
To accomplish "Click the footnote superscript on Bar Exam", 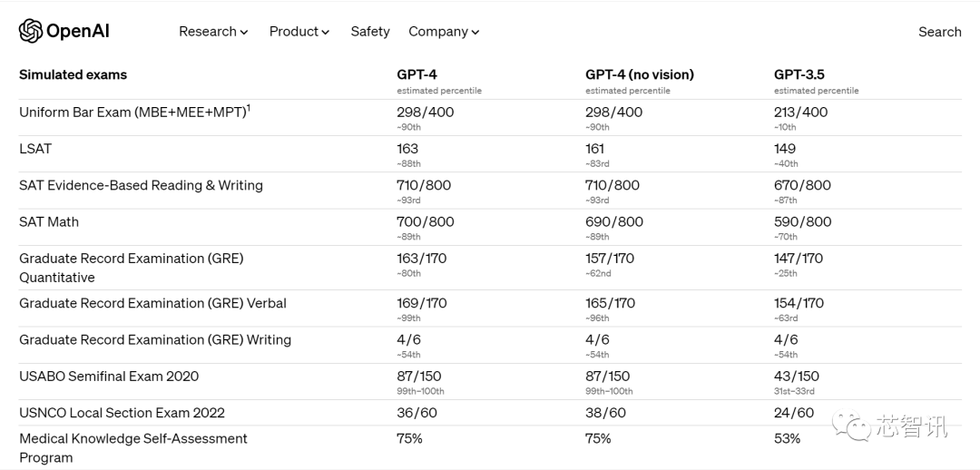I will click(x=249, y=108).
